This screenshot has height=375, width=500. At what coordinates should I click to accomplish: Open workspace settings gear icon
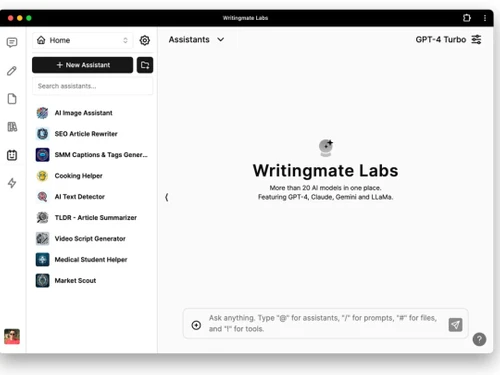click(145, 40)
